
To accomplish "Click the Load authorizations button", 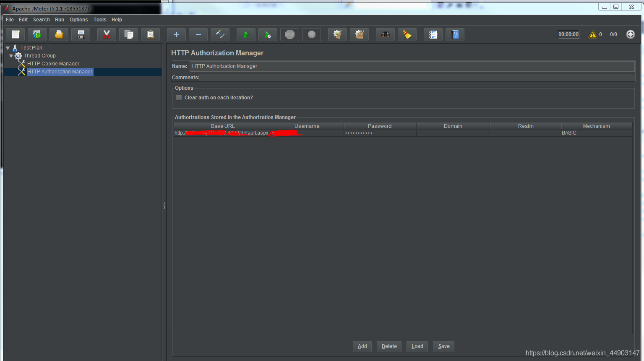I will (x=417, y=346).
